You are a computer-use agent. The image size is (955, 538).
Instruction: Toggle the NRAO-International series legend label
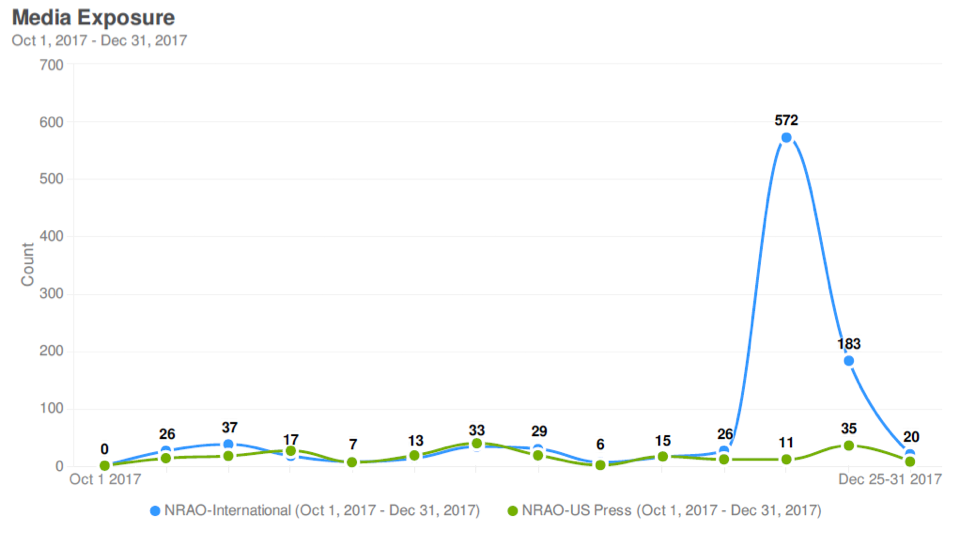[x=322, y=511]
